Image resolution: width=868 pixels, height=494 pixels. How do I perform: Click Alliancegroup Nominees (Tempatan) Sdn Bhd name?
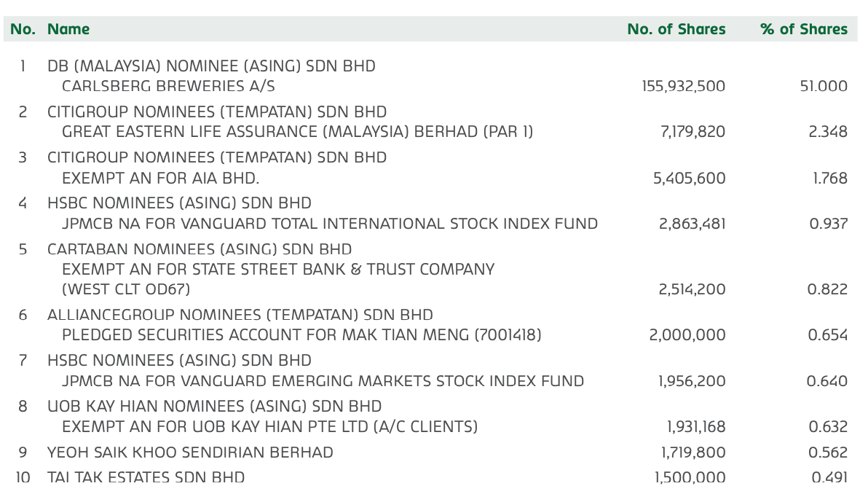240,315
